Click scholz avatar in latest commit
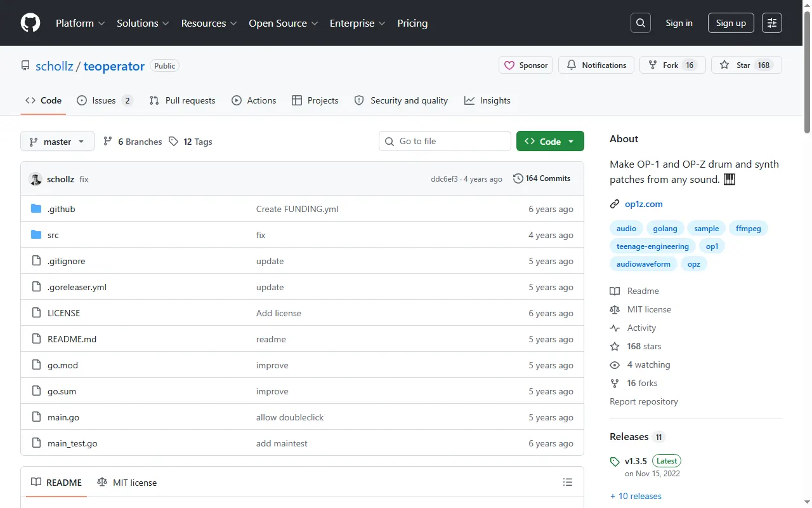Screen dimensions: 812x508 pyautogui.click(x=36, y=179)
